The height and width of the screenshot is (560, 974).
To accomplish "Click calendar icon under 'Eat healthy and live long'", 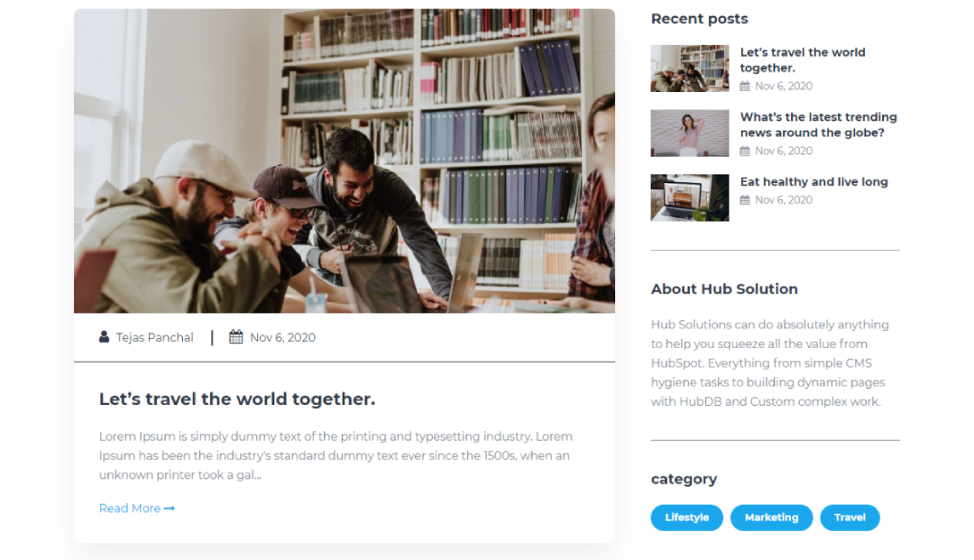I will [x=745, y=200].
